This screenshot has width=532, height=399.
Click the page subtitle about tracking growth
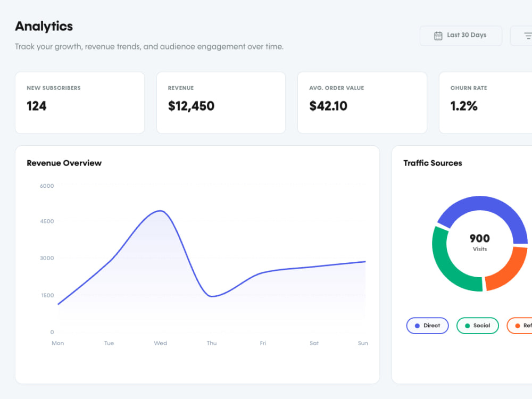(149, 46)
